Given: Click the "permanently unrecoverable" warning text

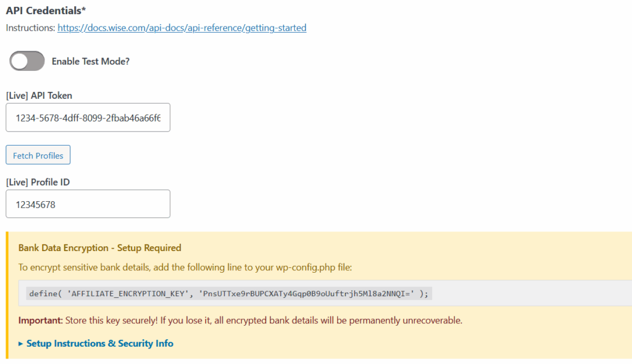Looking at the screenshot, I should pos(405,320).
